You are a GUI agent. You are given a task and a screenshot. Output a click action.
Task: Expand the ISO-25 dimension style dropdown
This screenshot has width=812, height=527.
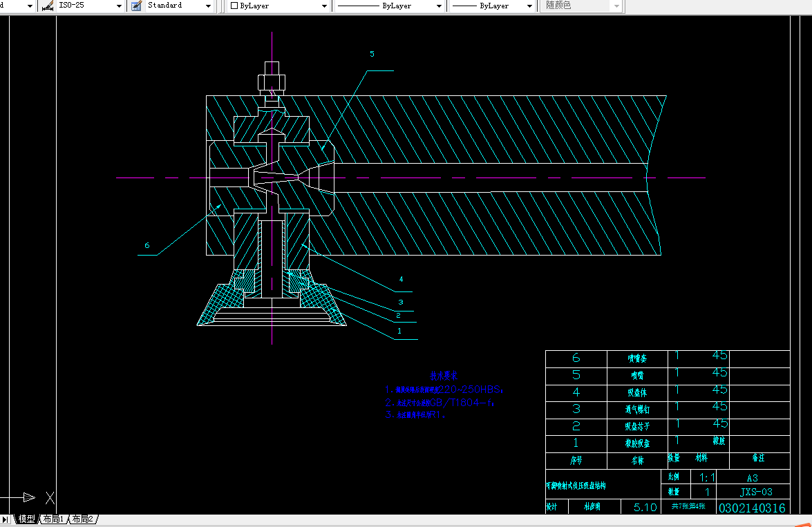(x=119, y=6)
